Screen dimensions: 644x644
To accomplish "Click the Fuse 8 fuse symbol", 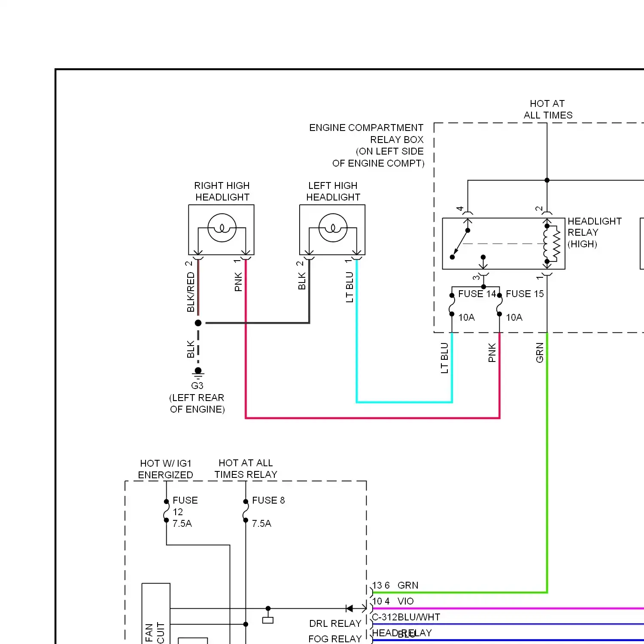I will click(x=246, y=511).
